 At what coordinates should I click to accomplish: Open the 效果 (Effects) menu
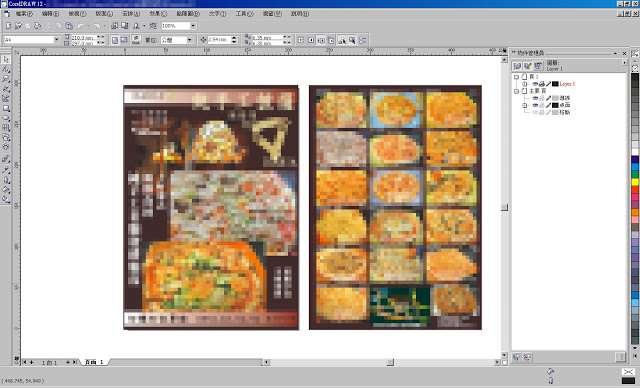158,13
